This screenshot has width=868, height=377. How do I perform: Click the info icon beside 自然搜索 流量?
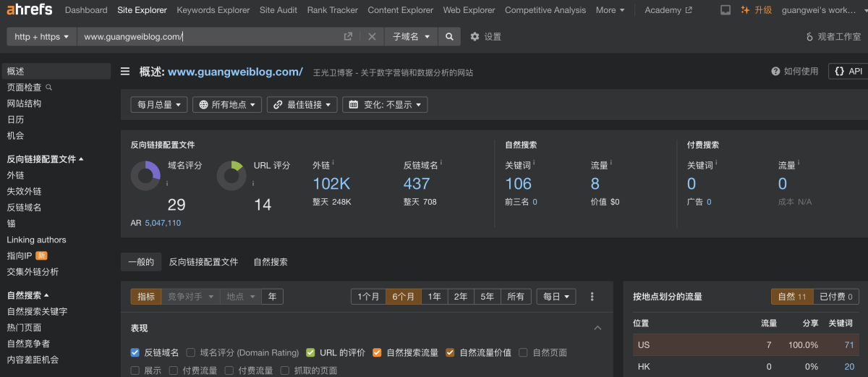612,164
